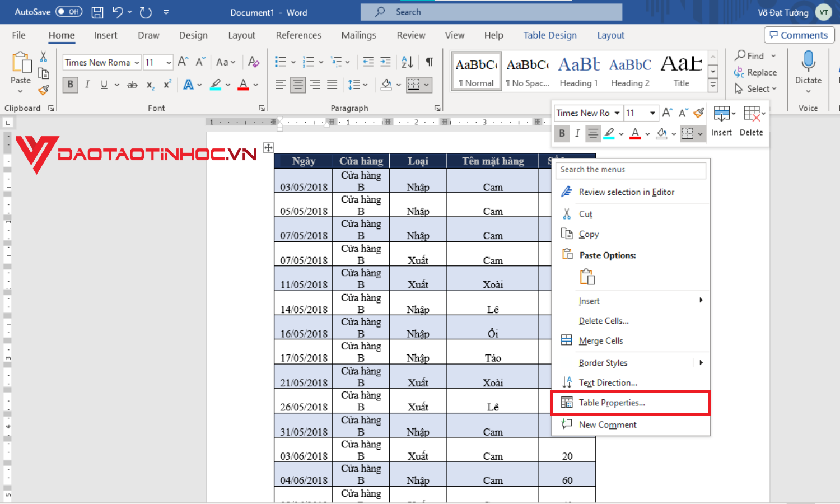Switch to the Table Design ribbon tab

tap(549, 35)
